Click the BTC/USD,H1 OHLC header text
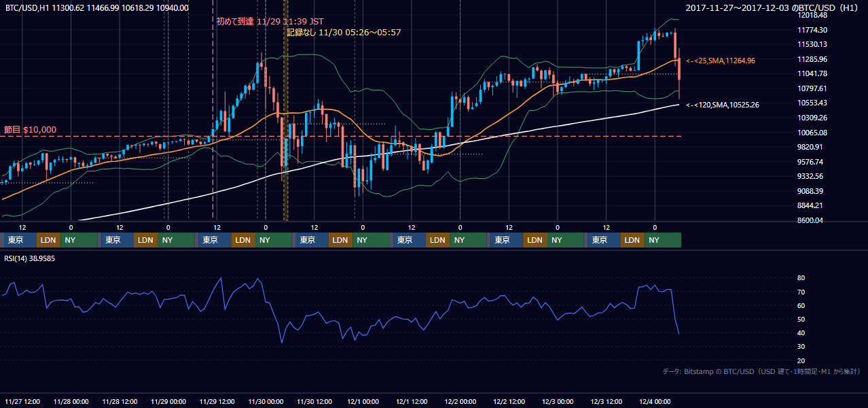The width and height of the screenshot is (868, 408). 97,7
